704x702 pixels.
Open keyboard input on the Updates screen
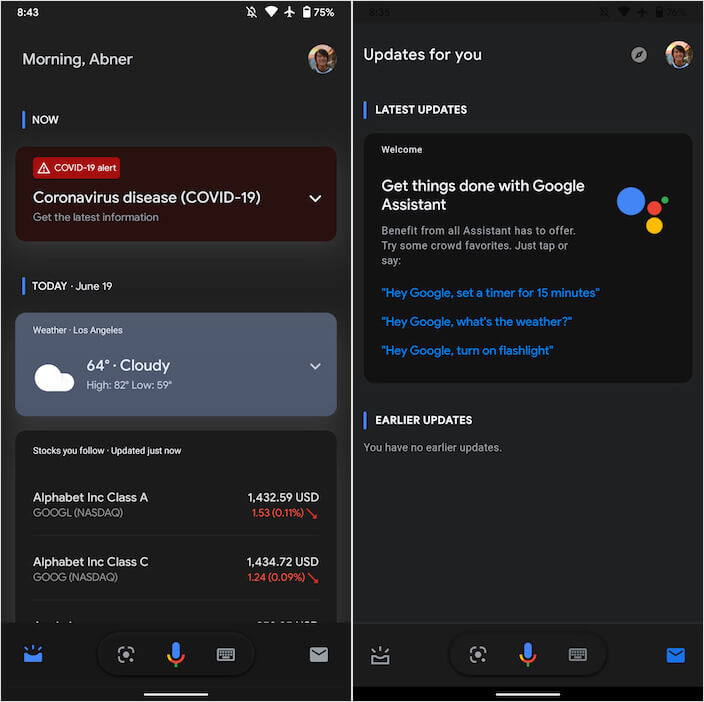coord(578,654)
